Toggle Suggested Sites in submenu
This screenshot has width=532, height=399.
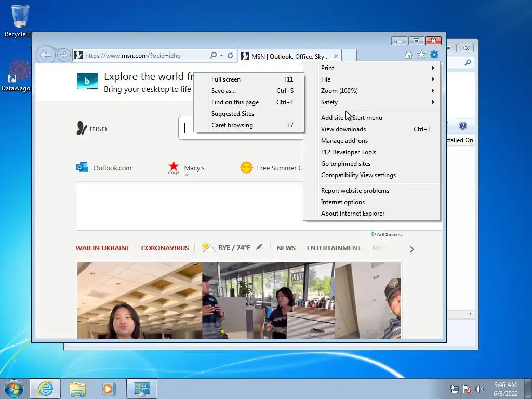[x=249, y=114]
